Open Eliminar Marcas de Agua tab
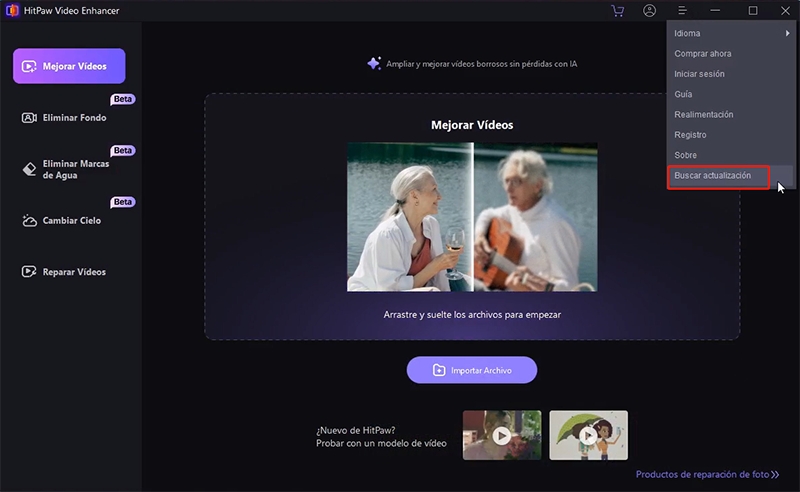This screenshot has width=800, height=492. coord(69,169)
